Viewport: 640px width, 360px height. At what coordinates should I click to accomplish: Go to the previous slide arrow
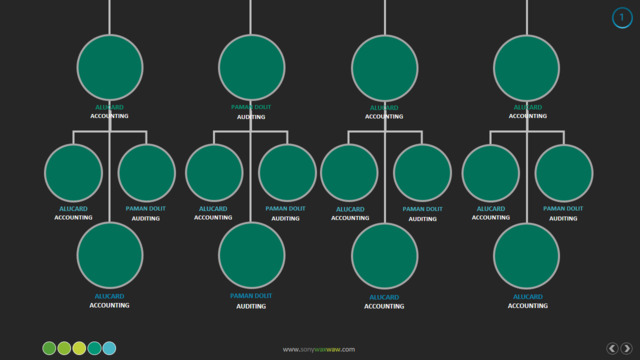[612, 348]
